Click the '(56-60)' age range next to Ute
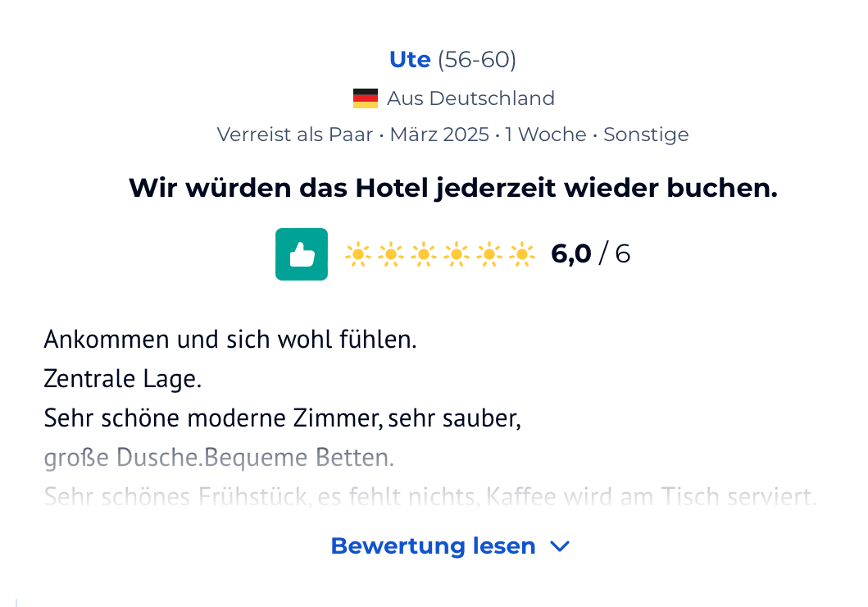This screenshot has width=868, height=607. [478, 59]
